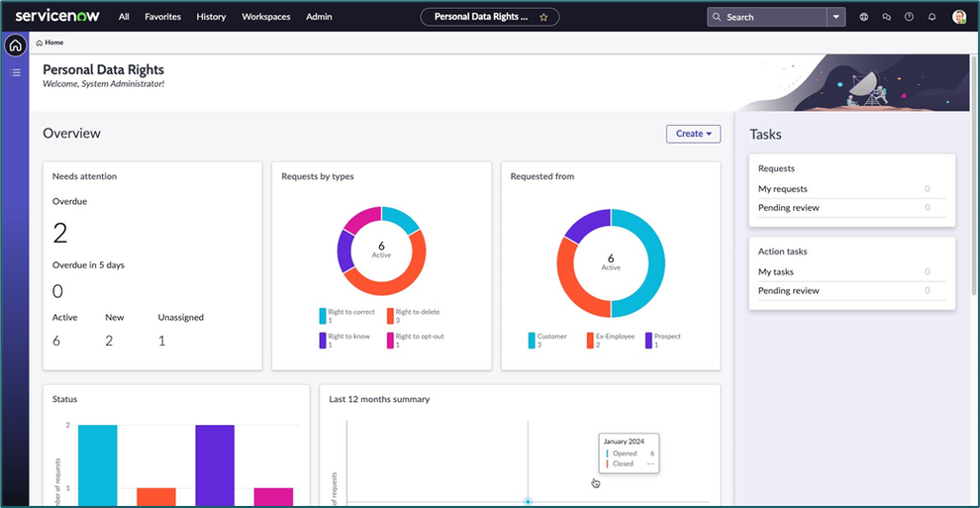This screenshot has height=508, width=980.
Task: Favorite Personal Data Rights with star icon
Action: click(x=543, y=17)
